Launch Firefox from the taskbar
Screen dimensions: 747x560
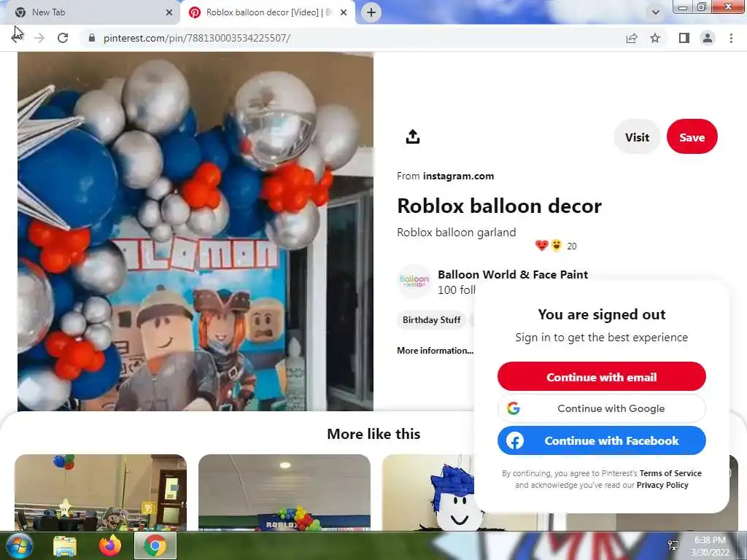(x=110, y=545)
